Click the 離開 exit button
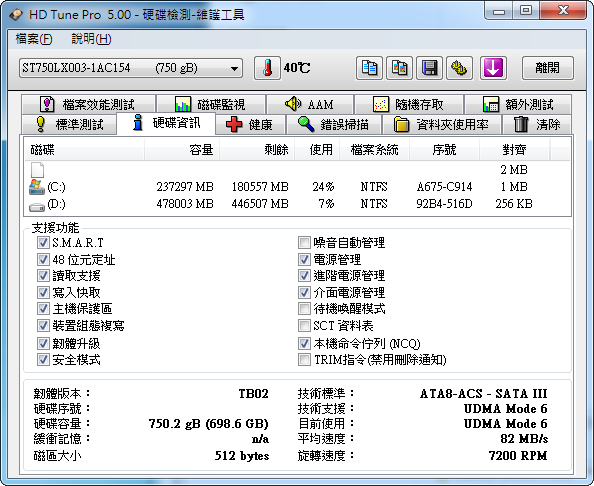 (548, 68)
